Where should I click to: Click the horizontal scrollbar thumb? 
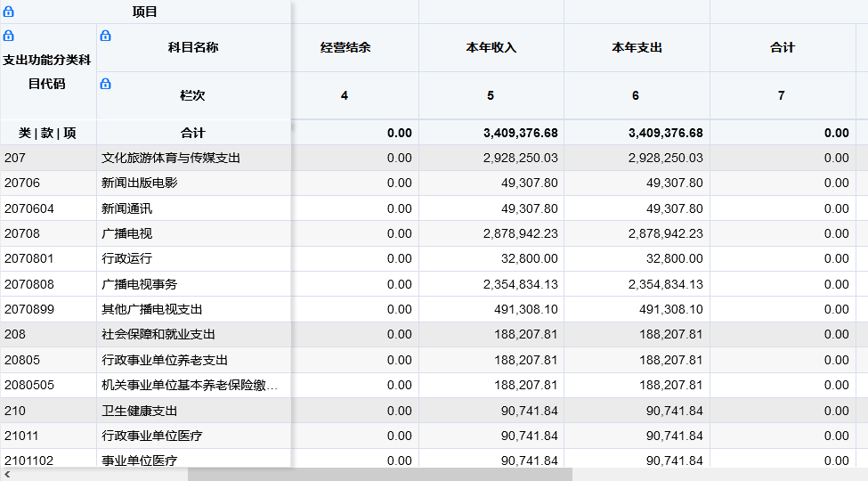pos(380,475)
